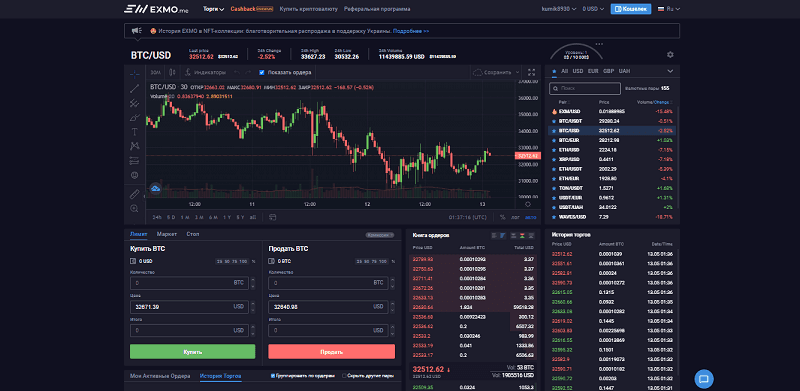This screenshot has height=391, width=800.
Task: Toggle percent scale on chart
Action: point(503,217)
